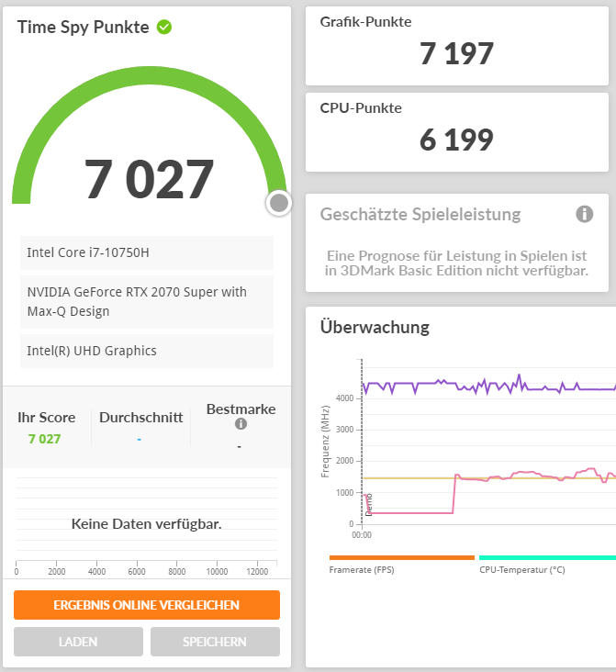Click the green validation checkmark icon
The height and width of the screenshot is (672, 616).
click(164, 28)
